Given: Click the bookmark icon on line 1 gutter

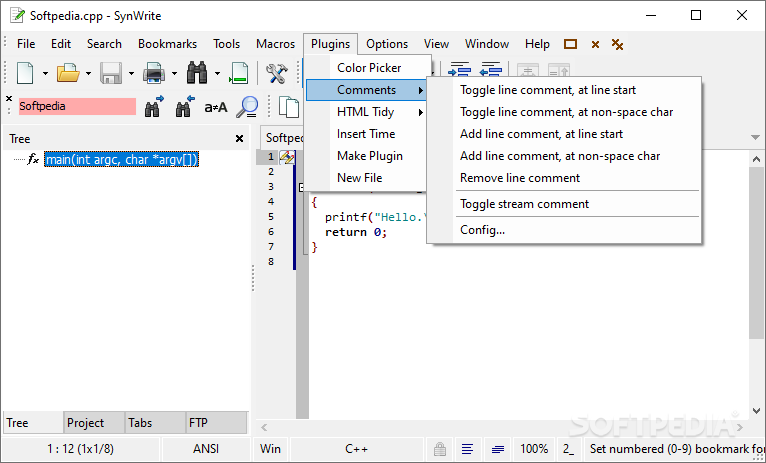Looking at the screenshot, I should tap(287, 157).
